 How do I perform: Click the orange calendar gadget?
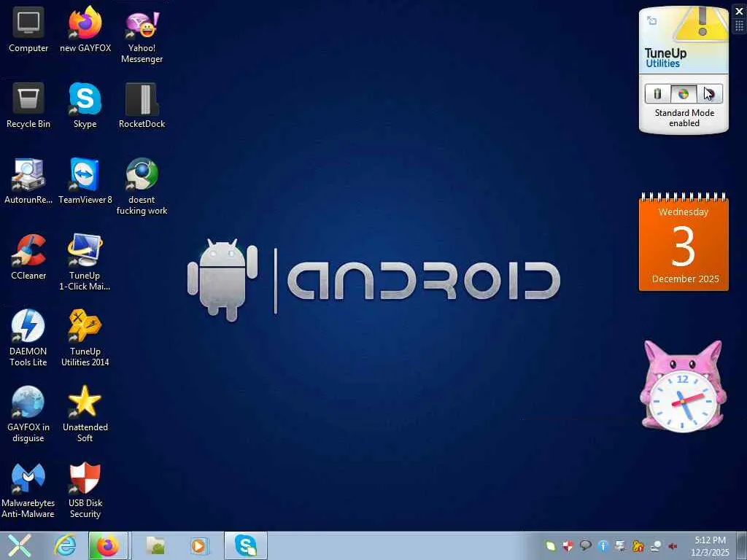tap(684, 242)
